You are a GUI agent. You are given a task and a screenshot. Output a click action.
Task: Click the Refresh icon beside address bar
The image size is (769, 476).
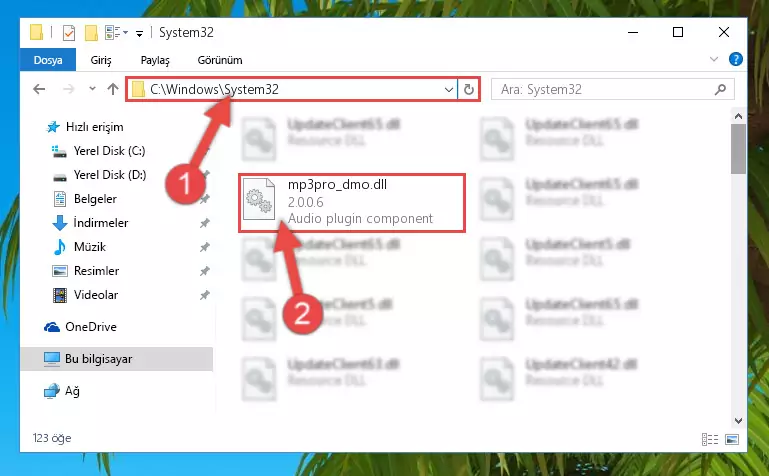pyautogui.click(x=468, y=89)
